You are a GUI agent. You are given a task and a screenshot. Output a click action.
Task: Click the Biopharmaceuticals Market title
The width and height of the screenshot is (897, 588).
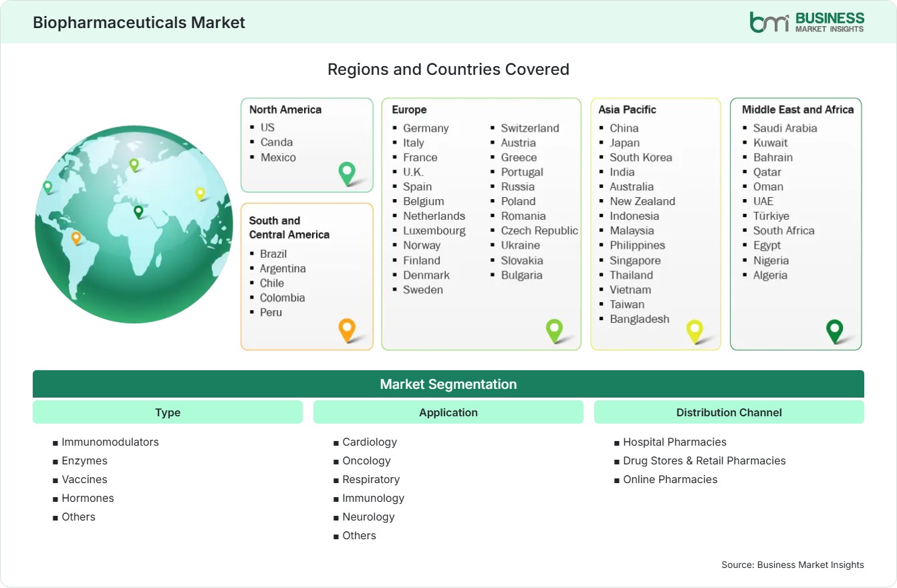tap(139, 22)
